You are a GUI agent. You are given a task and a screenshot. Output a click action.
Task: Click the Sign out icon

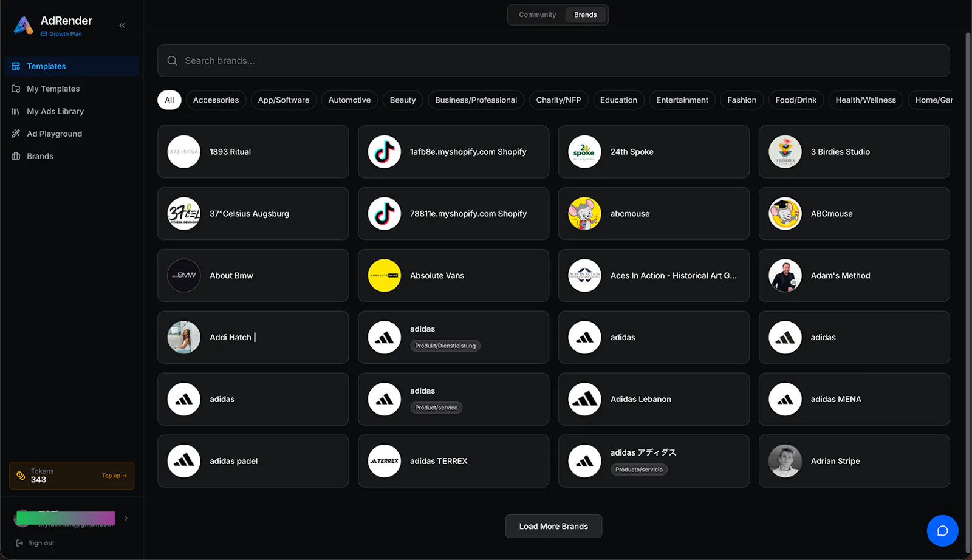click(19, 543)
